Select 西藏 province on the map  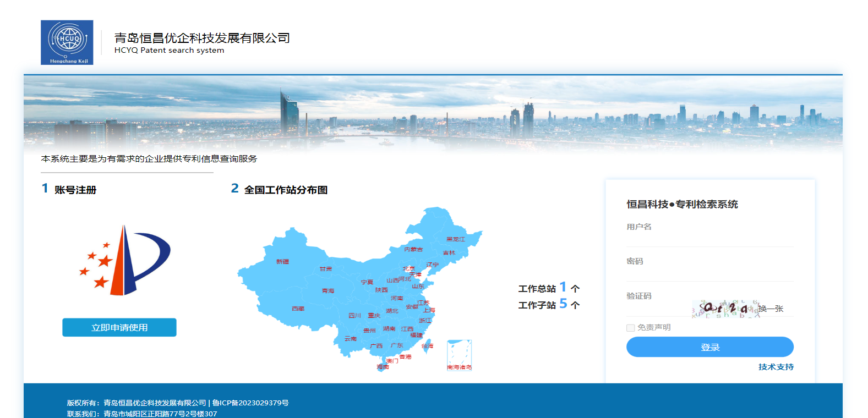[x=298, y=309]
